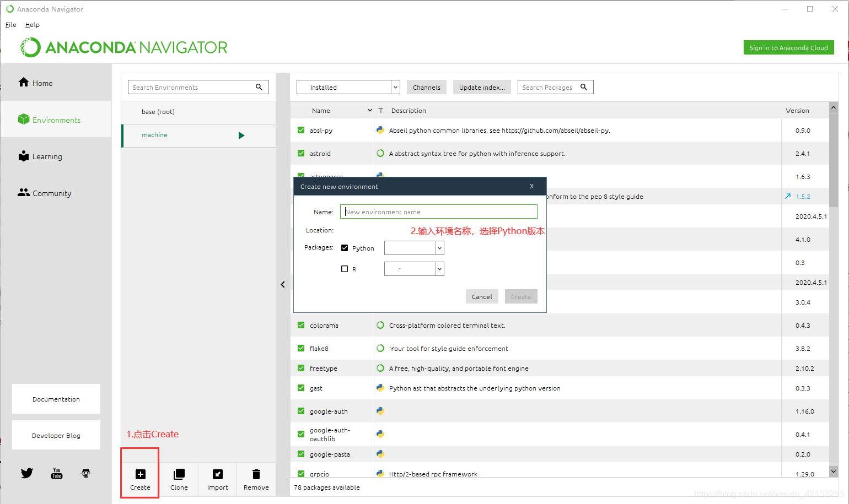Image resolution: width=849 pixels, height=504 pixels.
Task: Click the Create button in the dialog
Action: tap(521, 296)
